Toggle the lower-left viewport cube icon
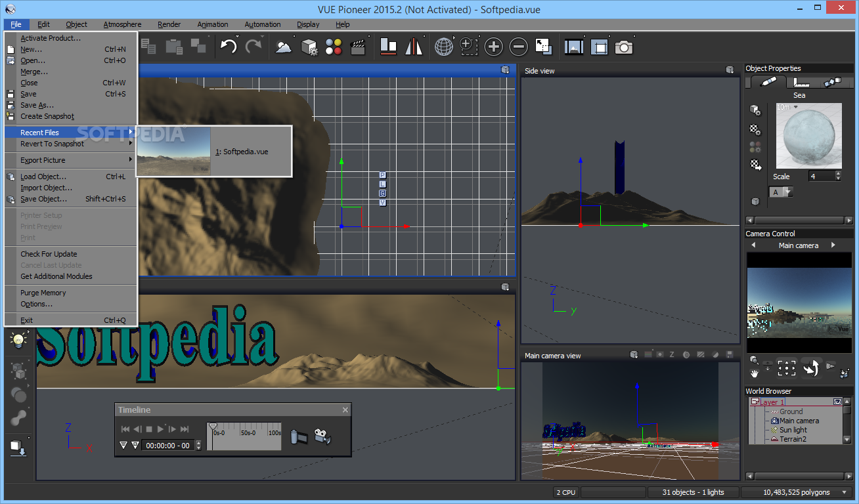859x504 pixels. [505, 287]
